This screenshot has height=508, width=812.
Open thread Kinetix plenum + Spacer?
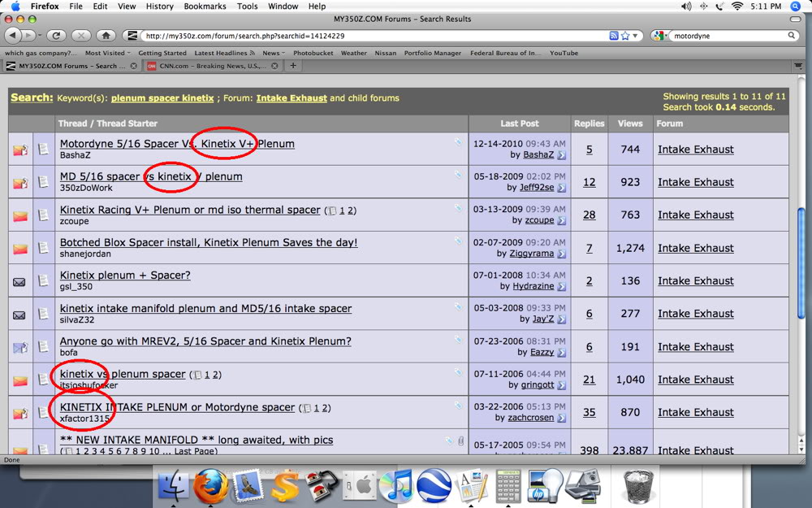[x=125, y=275]
